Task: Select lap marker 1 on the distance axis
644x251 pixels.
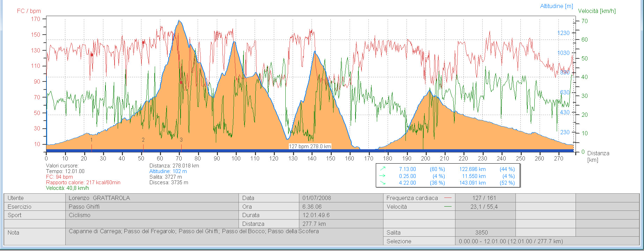Action: 92,140
